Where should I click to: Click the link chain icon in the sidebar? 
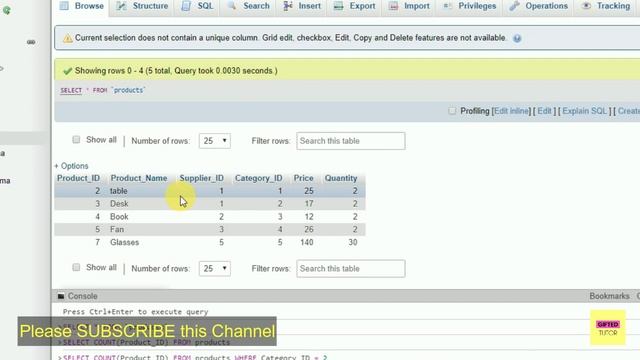[x=31, y=42]
